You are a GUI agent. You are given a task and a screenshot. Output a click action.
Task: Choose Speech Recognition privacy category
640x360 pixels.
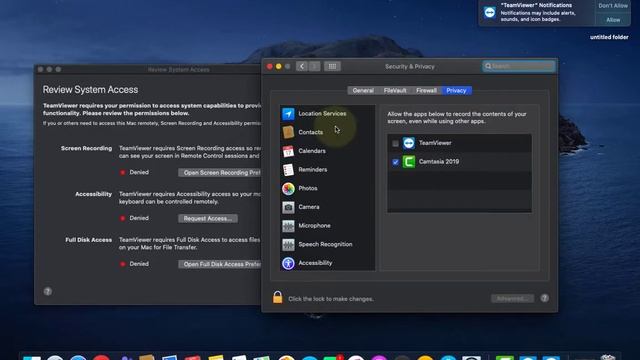click(327, 244)
